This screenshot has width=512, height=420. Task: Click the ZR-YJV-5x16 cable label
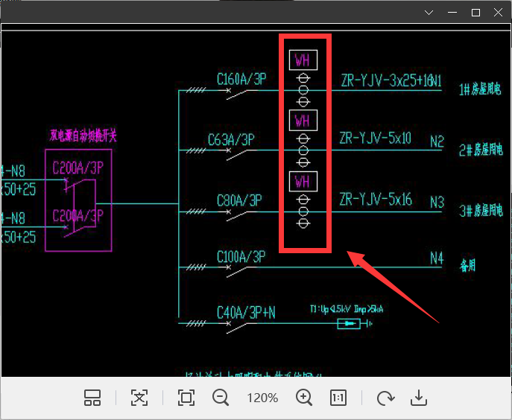pyautogui.click(x=376, y=200)
